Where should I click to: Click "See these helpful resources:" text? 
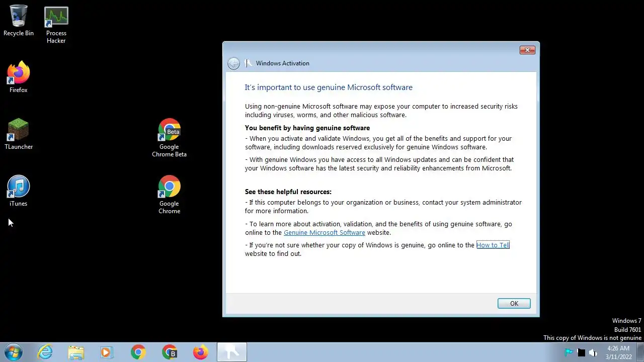click(288, 192)
